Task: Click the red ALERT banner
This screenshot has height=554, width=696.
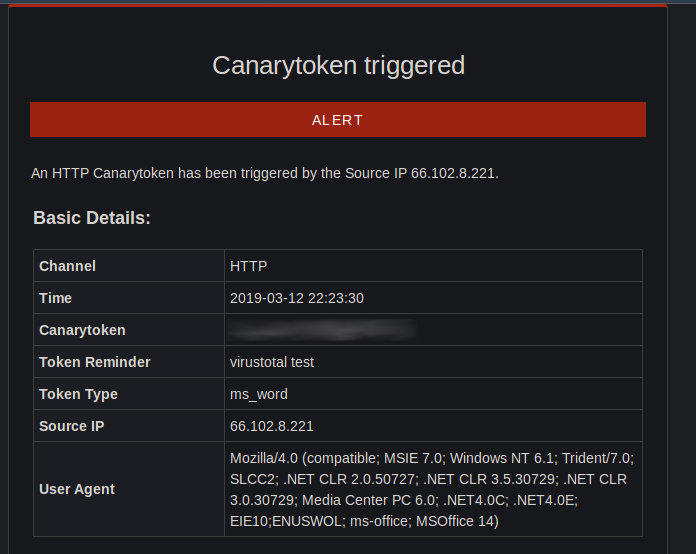Action: pyautogui.click(x=338, y=119)
